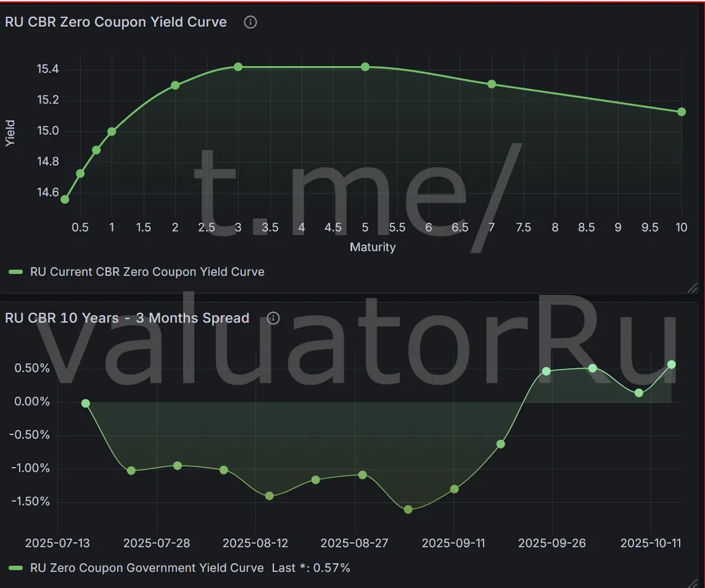Select the 2-year maturity data point
Screen dimensions: 705x588
tap(175, 85)
